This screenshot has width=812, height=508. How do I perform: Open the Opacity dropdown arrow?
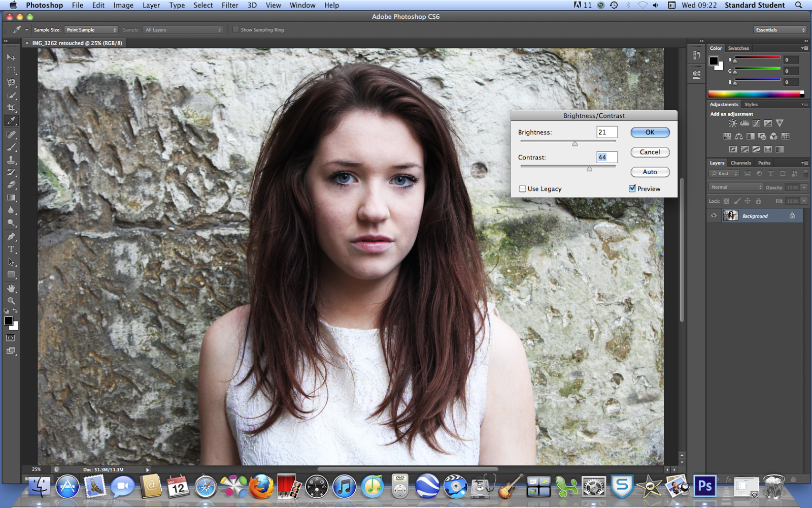(804, 187)
